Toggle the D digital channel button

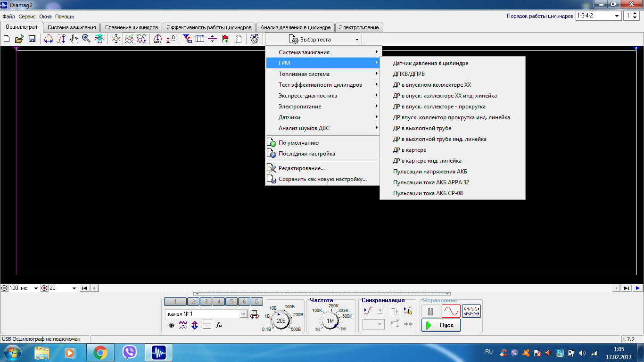[x=256, y=302]
